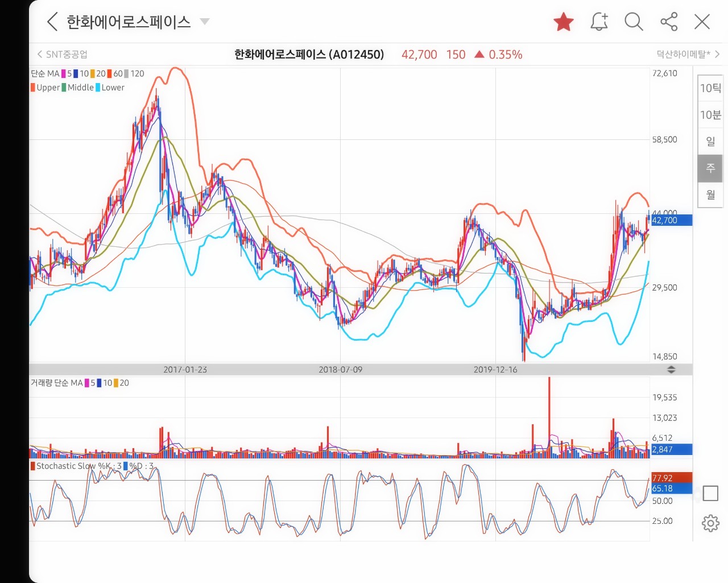Open stock selector dropdown next to 한화에어로스페이스
Screen dimensions: 728x583
click(205, 22)
